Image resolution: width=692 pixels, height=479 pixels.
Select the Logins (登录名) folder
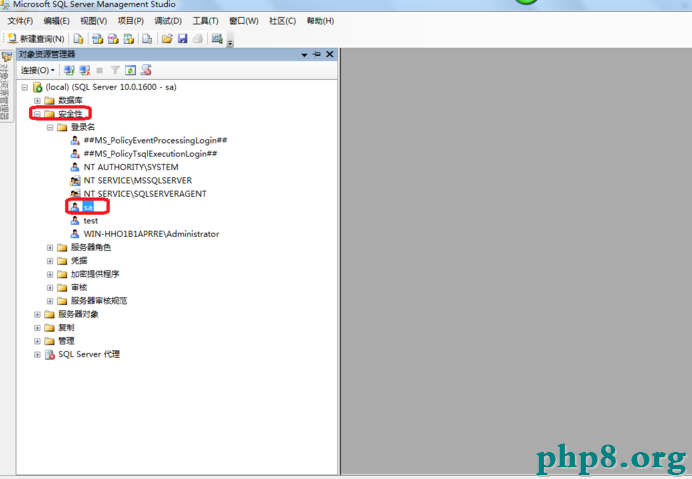point(83,127)
